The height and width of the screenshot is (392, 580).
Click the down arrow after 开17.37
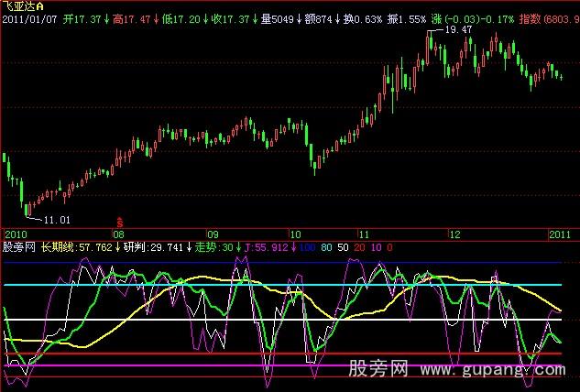click(x=98, y=18)
